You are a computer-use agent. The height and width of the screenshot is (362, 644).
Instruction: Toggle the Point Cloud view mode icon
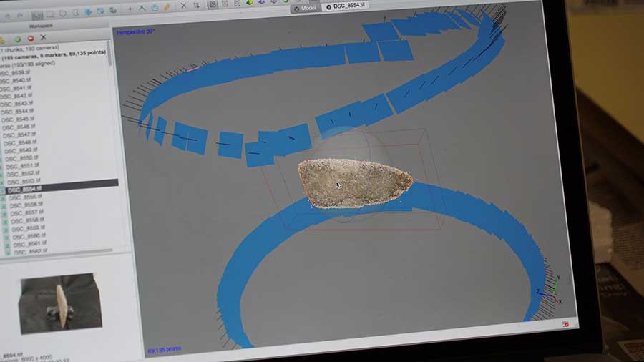[x=213, y=4]
